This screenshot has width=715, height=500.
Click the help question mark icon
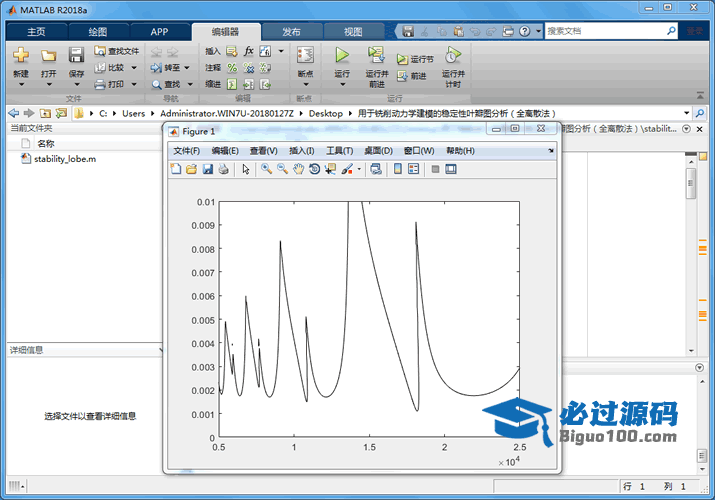(525, 31)
